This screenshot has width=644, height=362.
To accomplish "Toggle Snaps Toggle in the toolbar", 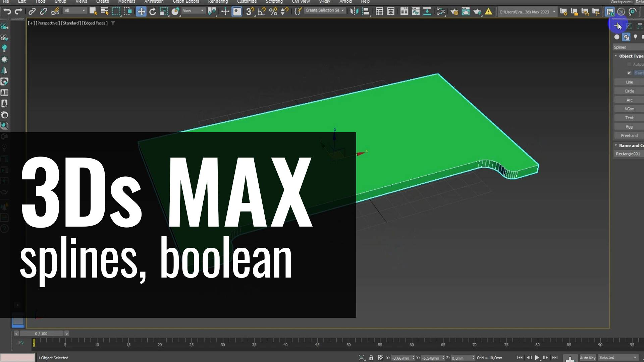I will pyautogui.click(x=250, y=11).
